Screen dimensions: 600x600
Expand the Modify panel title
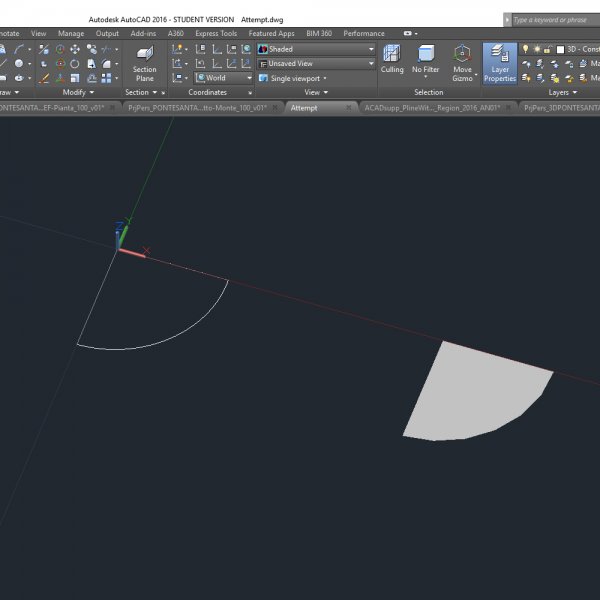point(77,92)
